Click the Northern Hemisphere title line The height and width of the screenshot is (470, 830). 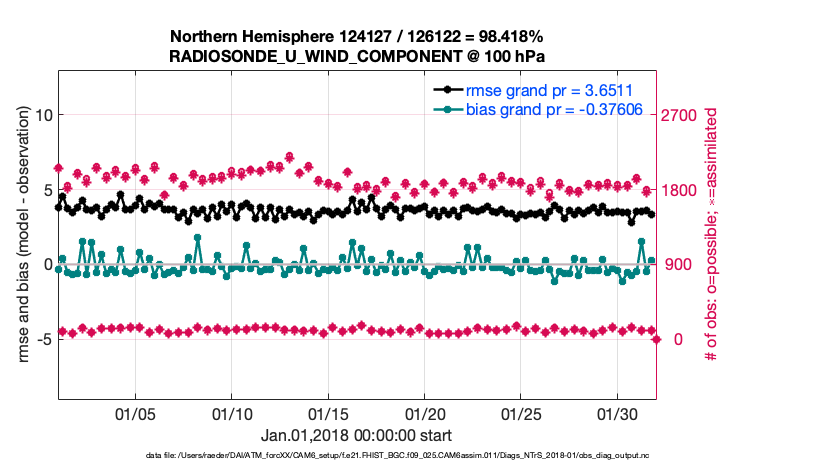tap(355, 35)
